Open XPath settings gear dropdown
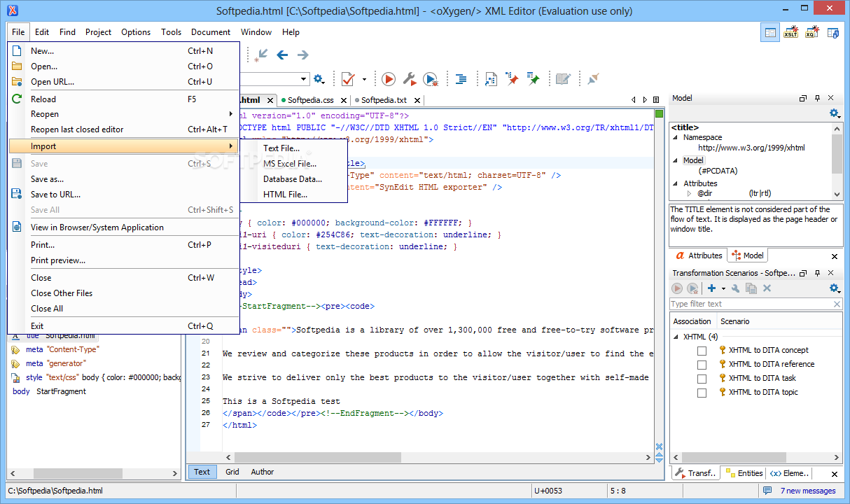Viewport: 850px width, 504px height. 319,79
